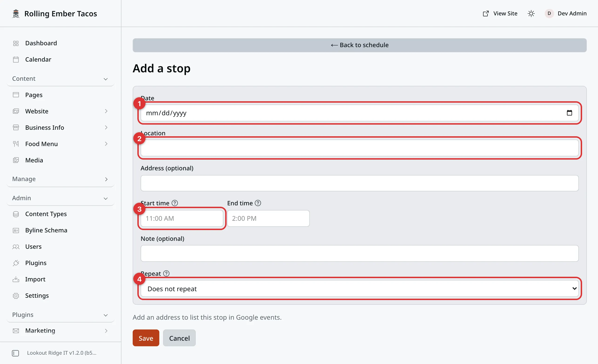
Task: Click the Media sidebar icon
Action: tap(16, 160)
